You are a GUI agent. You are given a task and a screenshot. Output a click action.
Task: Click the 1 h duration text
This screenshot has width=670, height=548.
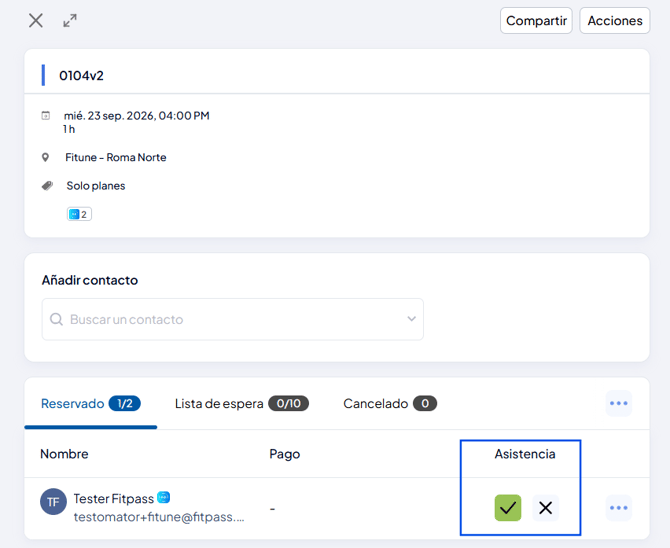[69, 129]
